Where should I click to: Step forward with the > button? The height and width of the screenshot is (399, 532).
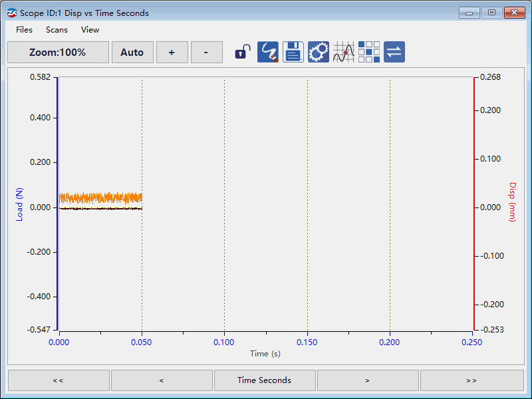click(x=368, y=380)
